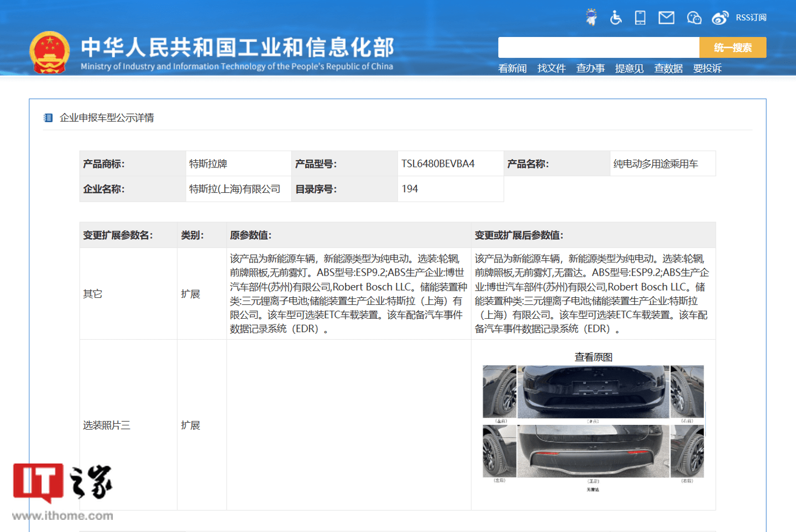Open the right-rear wheel photo thumbnail

[687, 451]
